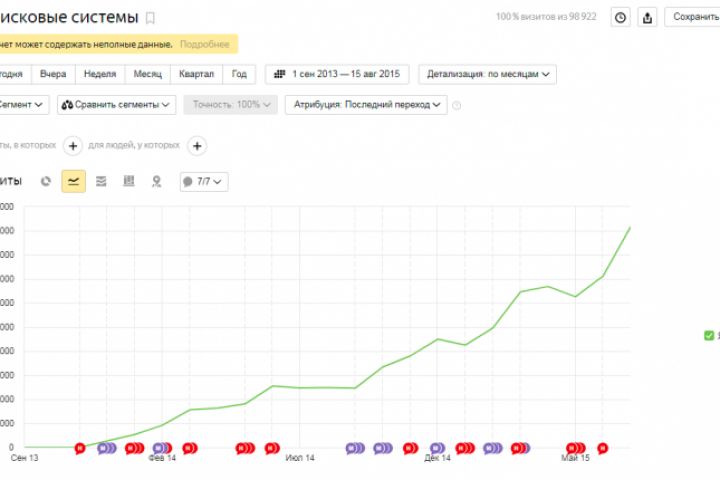Switch to pie chart view
The image size is (720, 480).
[x=45, y=181]
